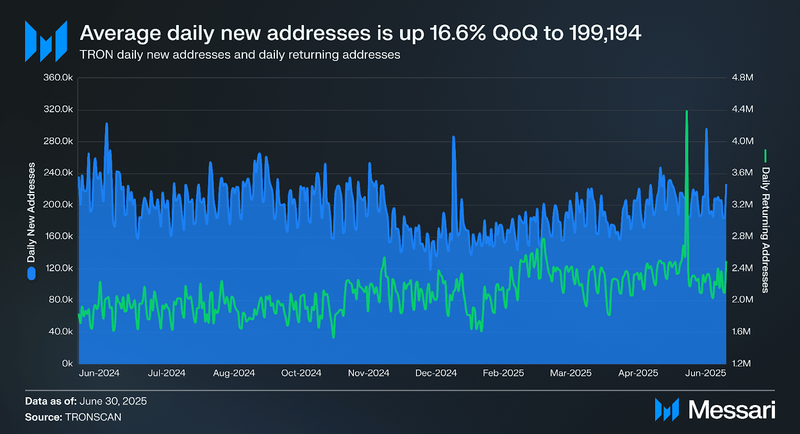Click the 120.0k left axis label
The image size is (800, 434).
(x=58, y=268)
